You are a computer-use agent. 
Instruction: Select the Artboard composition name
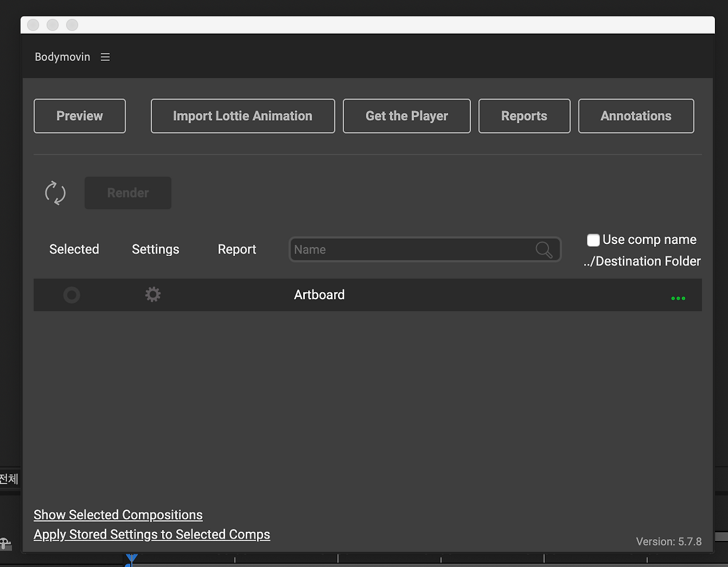point(320,295)
